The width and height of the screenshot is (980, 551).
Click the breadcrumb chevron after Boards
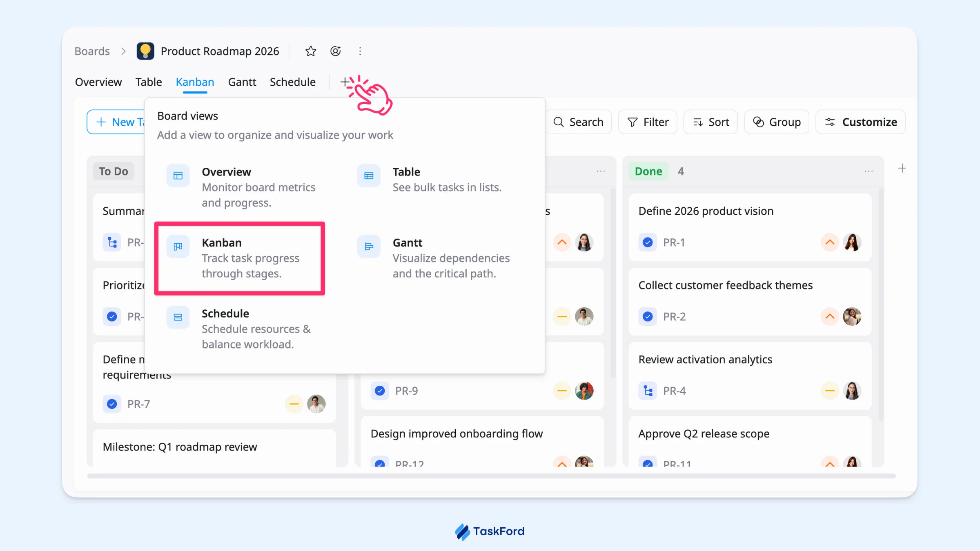pos(123,51)
